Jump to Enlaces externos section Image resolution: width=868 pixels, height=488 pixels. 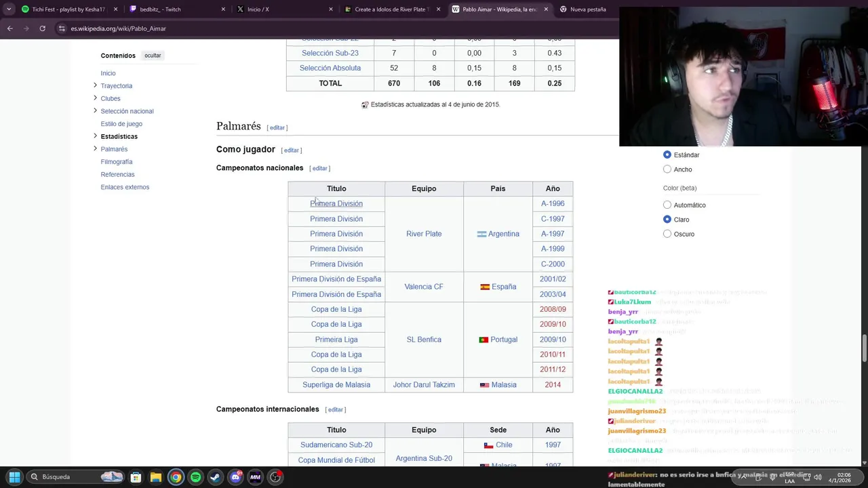(x=125, y=187)
